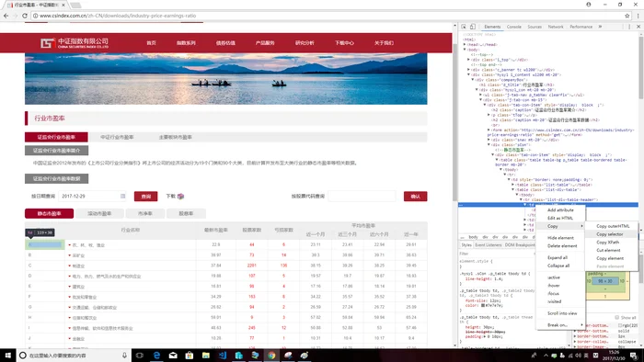Toggle the device toolbar icon in DevTools
This screenshot has width=644, height=362.
tap(473, 27)
